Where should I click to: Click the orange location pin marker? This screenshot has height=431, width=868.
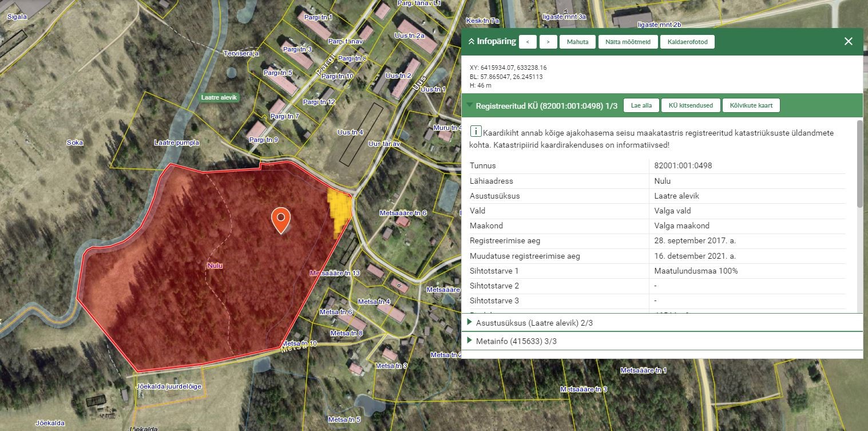point(280,220)
